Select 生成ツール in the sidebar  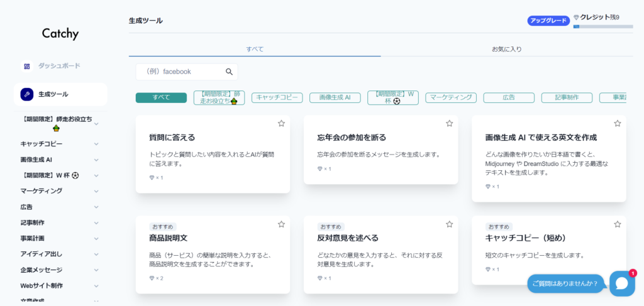tap(60, 94)
